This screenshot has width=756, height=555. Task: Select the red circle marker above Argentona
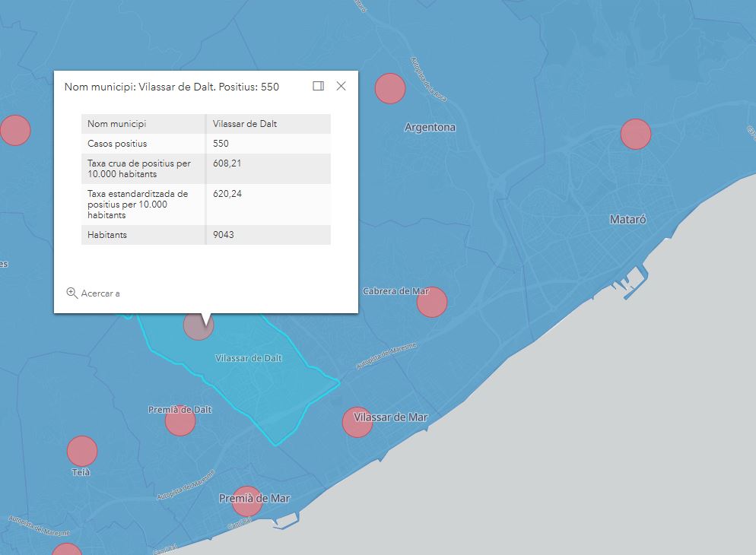tap(390, 89)
